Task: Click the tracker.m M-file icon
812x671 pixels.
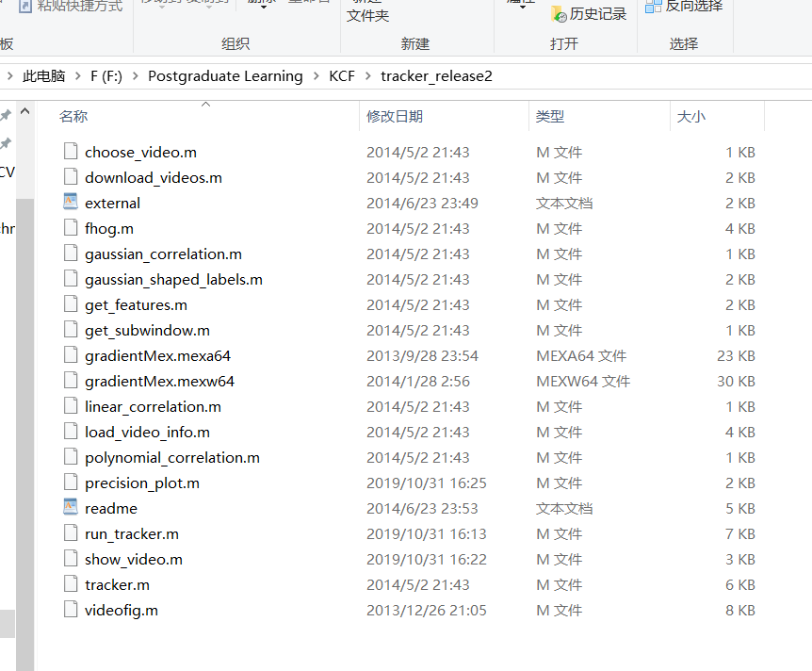Action: pos(70,583)
